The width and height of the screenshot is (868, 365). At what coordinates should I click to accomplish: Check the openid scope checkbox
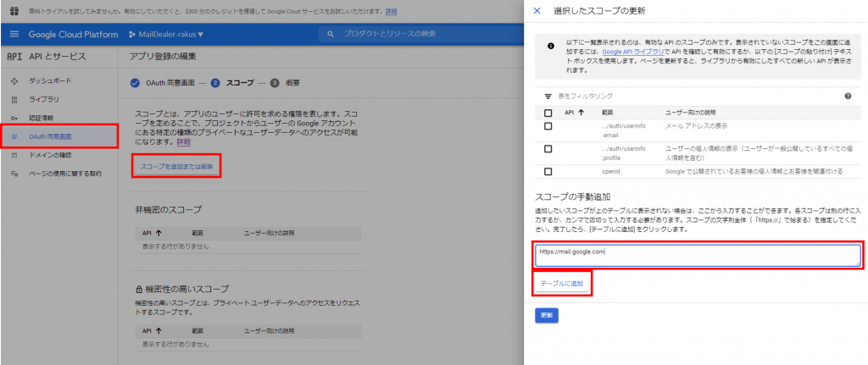click(548, 171)
